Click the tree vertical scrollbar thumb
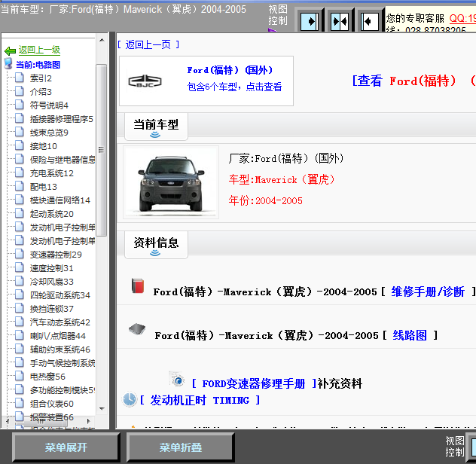This screenshot has width=476, height=464. [x=102, y=150]
